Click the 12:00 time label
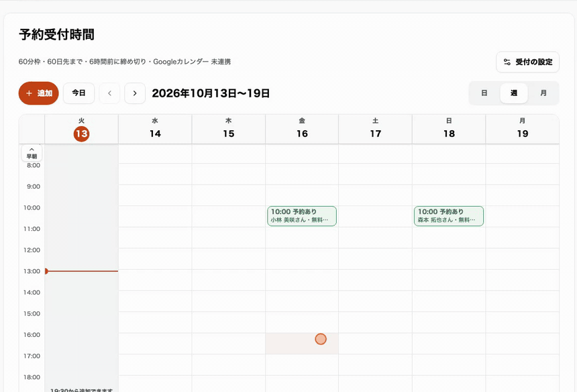The height and width of the screenshot is (392, 577). 32,250
